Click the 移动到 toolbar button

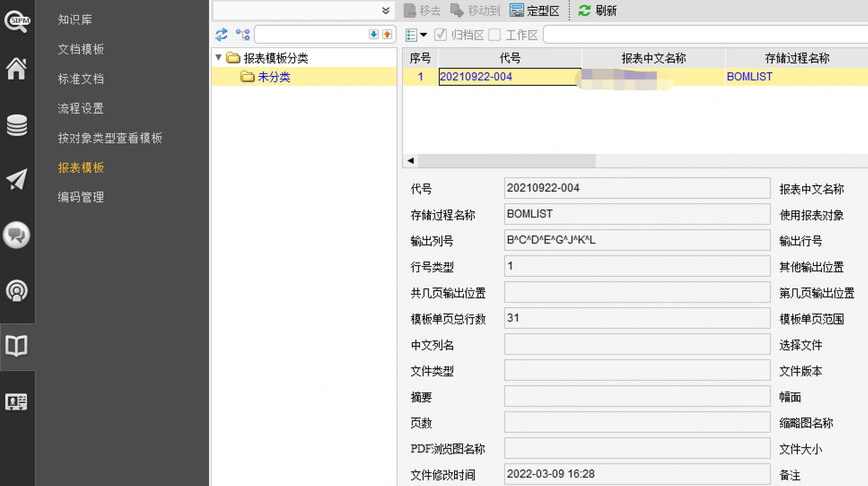(475, 10)
